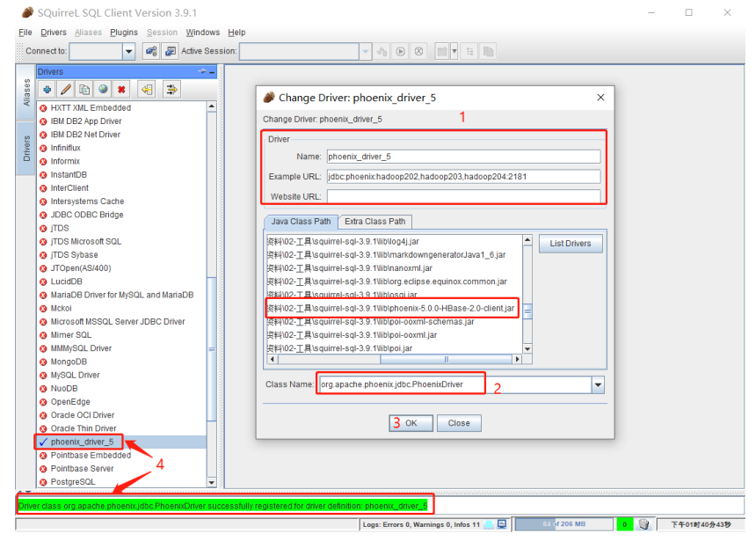Click the class path horizontal scrollbar thumb
The height and width of the screenshot is (541, 756).
click(446, 360)
